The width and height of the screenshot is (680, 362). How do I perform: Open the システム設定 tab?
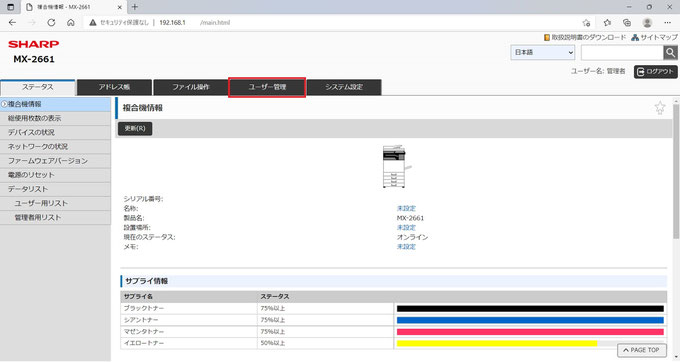click(x=344, y=87)
